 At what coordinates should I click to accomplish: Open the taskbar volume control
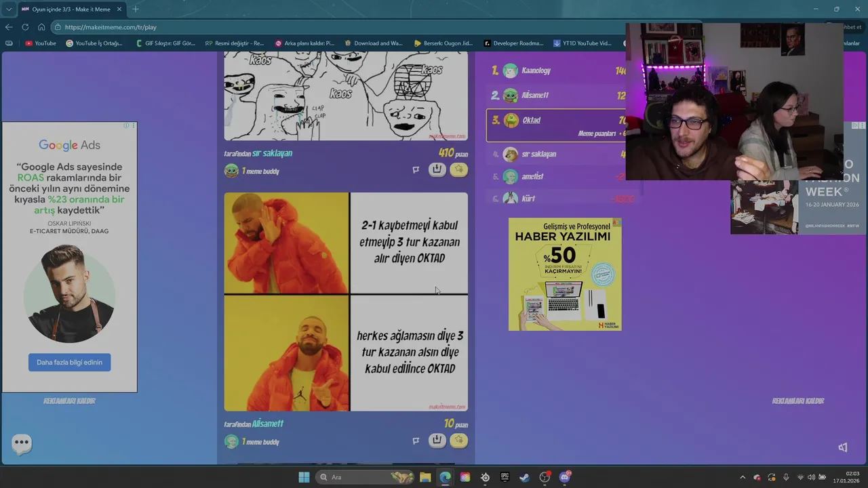[x=812, y=477]
